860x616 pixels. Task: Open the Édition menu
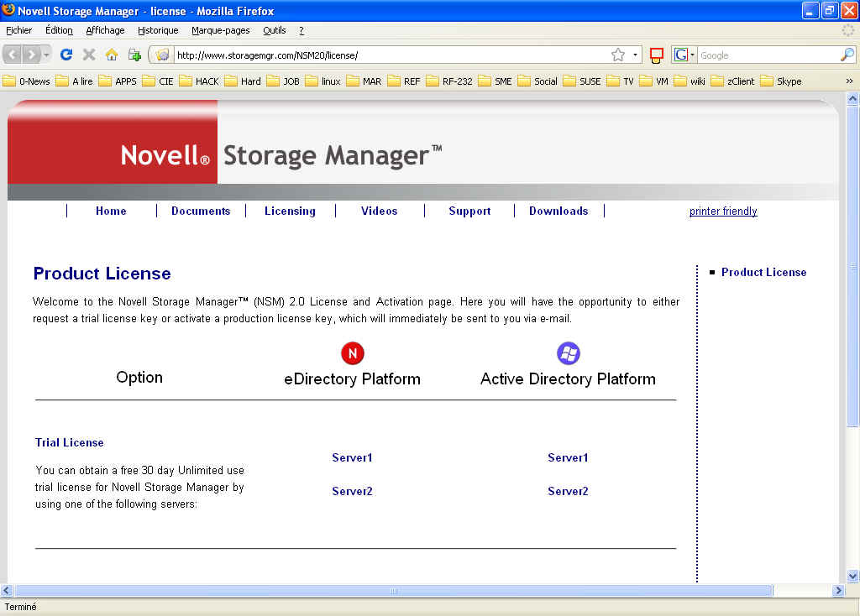[x=59, y=31]
